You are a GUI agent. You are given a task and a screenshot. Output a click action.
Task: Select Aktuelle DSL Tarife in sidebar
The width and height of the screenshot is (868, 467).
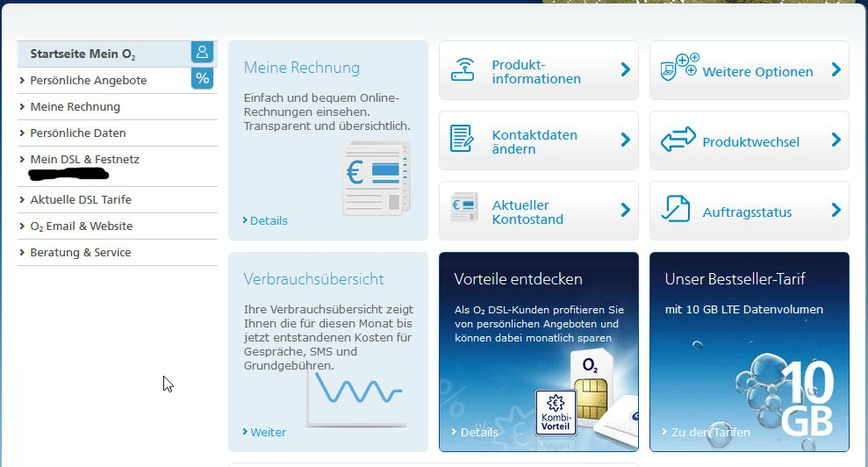pyautogui.click(x=81, y=199)
